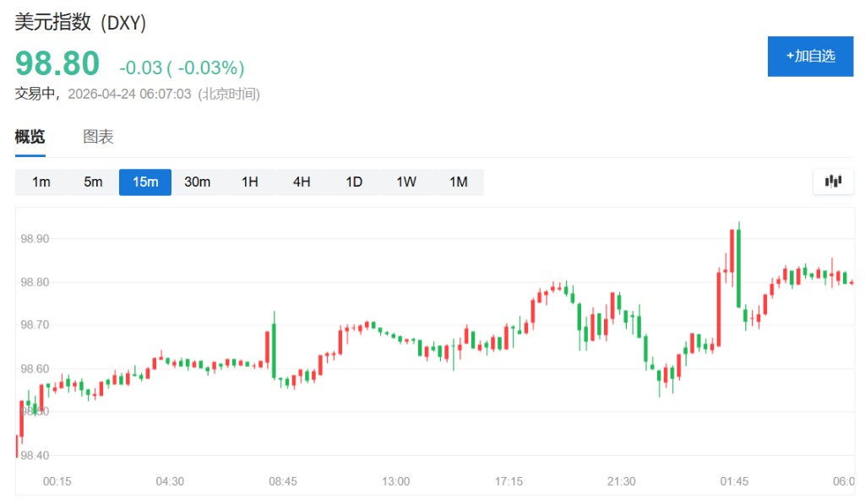Click the 21:30 time axis label
Viewport: 865px width, 504px height.
coord(621,481)
